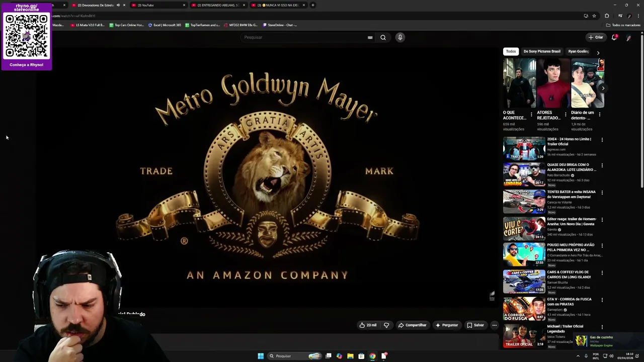Open the Diário de um detento short
The width and height of the screenshot is (644, 362).
click(588, 83)
